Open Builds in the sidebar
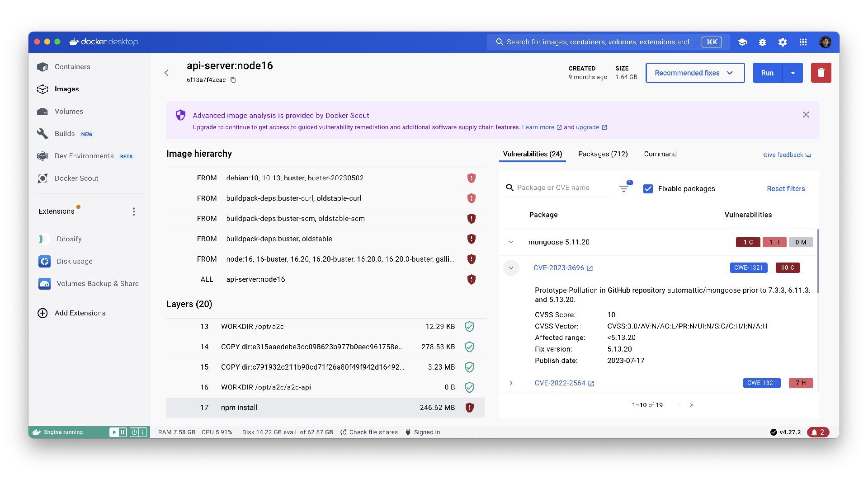 65,134
